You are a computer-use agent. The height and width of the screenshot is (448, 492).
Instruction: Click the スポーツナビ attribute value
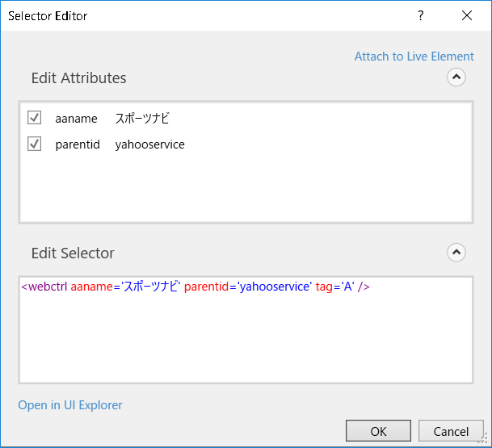(x=142, y=119)
